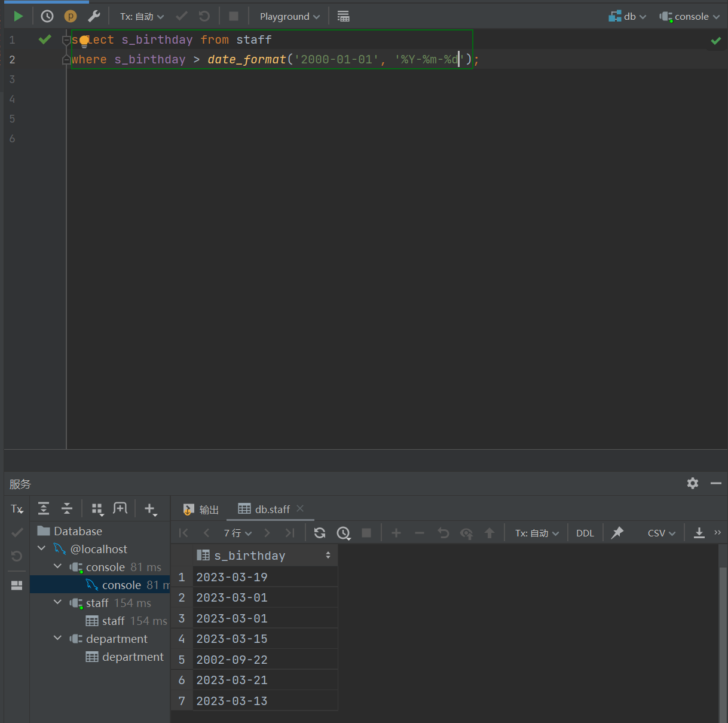Image resolution: width=728 pixels, height=723 pixels.
Task: Collapse the statement fold marker on line 1
Action: (x=66, y=40)
